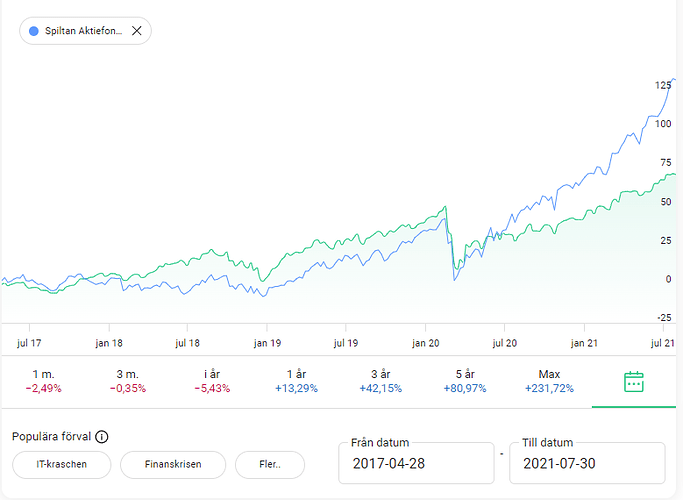Click the blue line peak near jul 21
Screen dimensions: 683x500
coord(673,79)
